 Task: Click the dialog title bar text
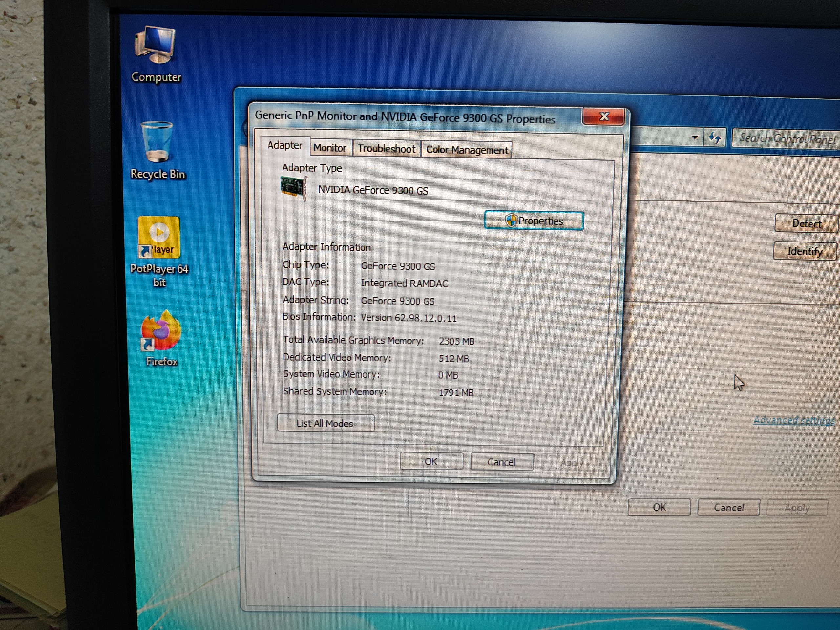(405, 117)
